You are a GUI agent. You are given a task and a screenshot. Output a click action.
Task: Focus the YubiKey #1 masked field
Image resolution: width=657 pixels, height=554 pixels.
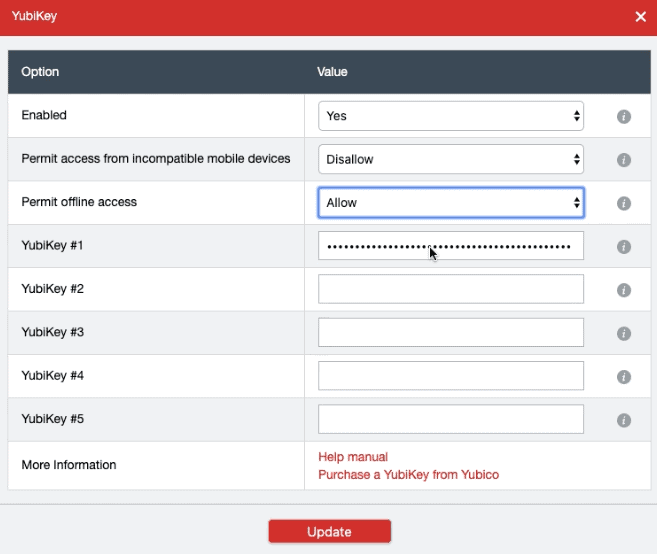click(x=451, y=246)
